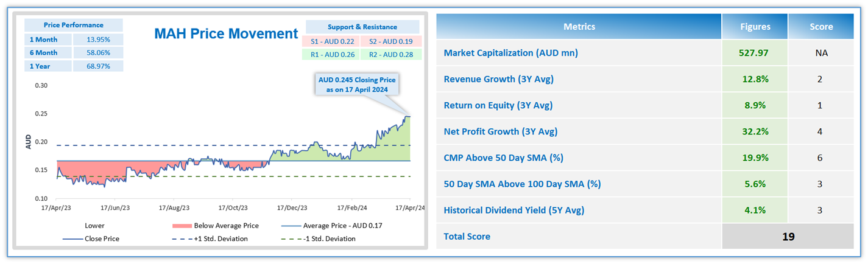Click the S1 - AUD 0.22 support cell

point(331,41)
